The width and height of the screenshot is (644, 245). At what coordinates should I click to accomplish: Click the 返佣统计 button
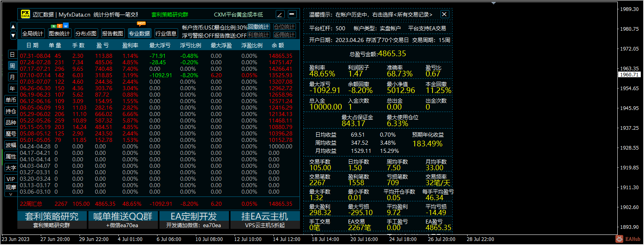click(285, 35)
